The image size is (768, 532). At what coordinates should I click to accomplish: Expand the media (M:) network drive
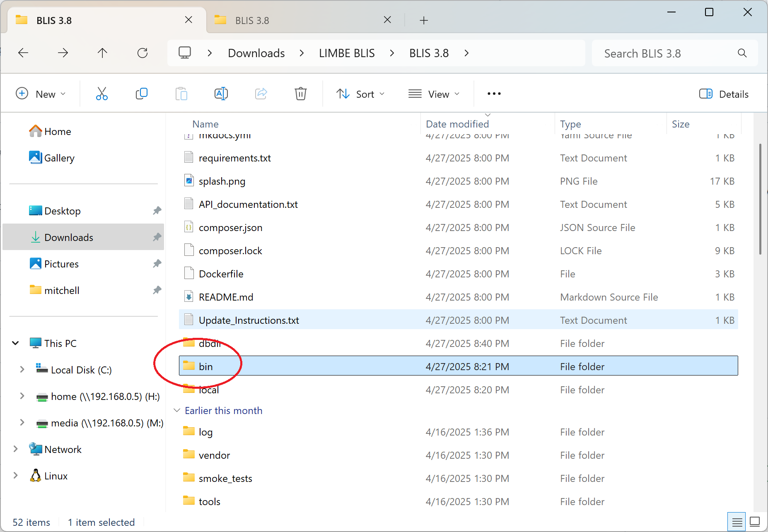pos(22,423)
